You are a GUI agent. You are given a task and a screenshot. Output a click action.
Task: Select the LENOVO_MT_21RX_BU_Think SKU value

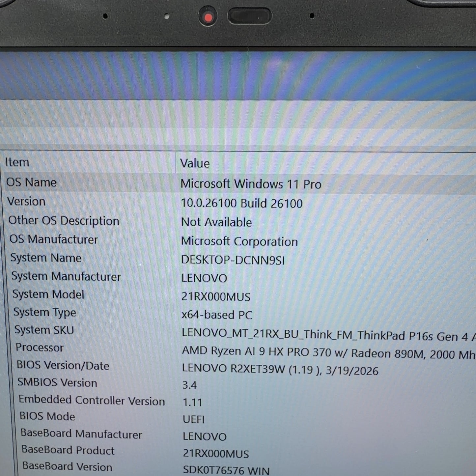click(x=328, y=335)
